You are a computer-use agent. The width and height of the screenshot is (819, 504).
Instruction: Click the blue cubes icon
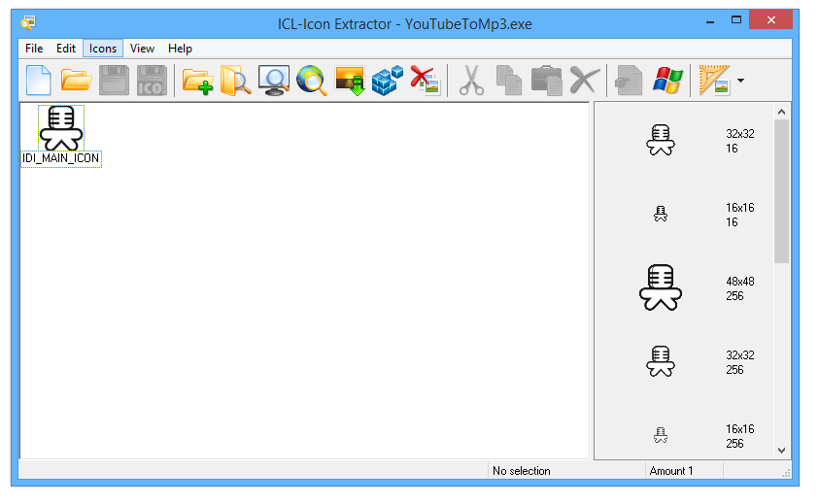coord(387,81)
